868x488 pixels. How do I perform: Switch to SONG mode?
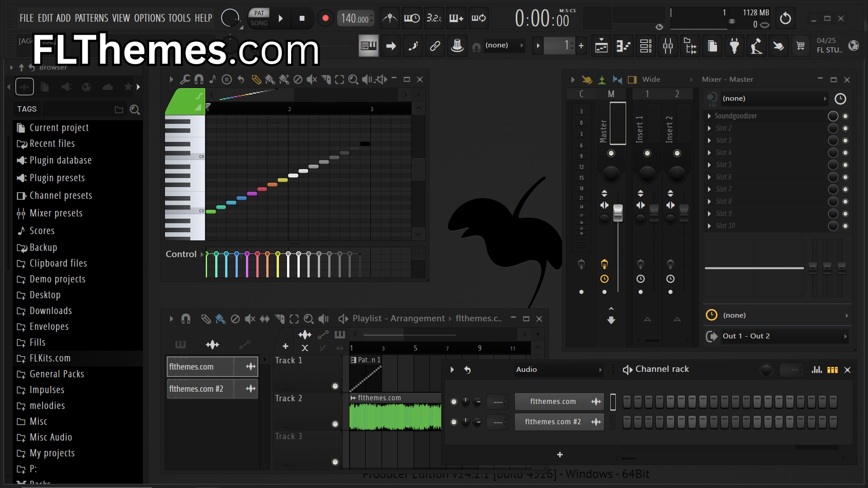[x=259, y=23]
